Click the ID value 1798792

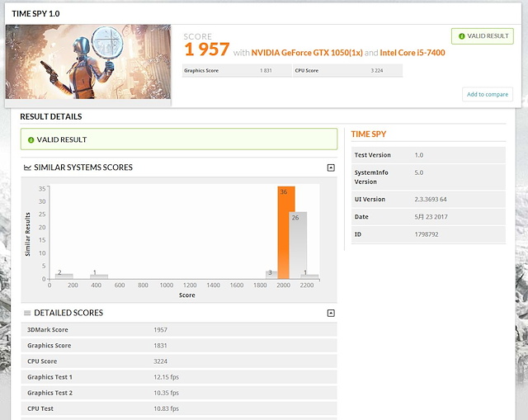point(427,234)
